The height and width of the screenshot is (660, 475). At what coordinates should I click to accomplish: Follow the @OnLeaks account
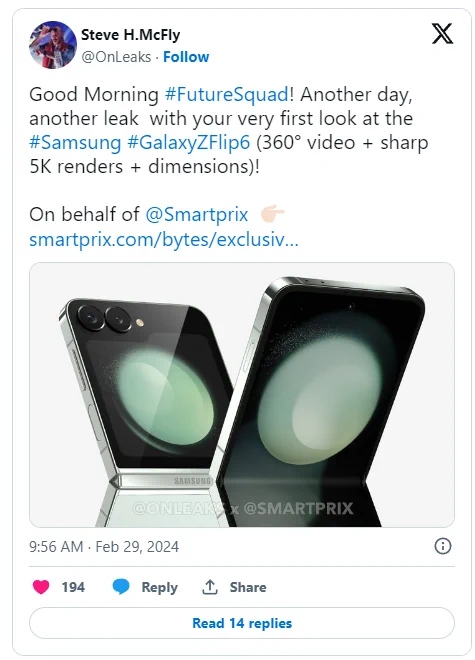(186, 57)
